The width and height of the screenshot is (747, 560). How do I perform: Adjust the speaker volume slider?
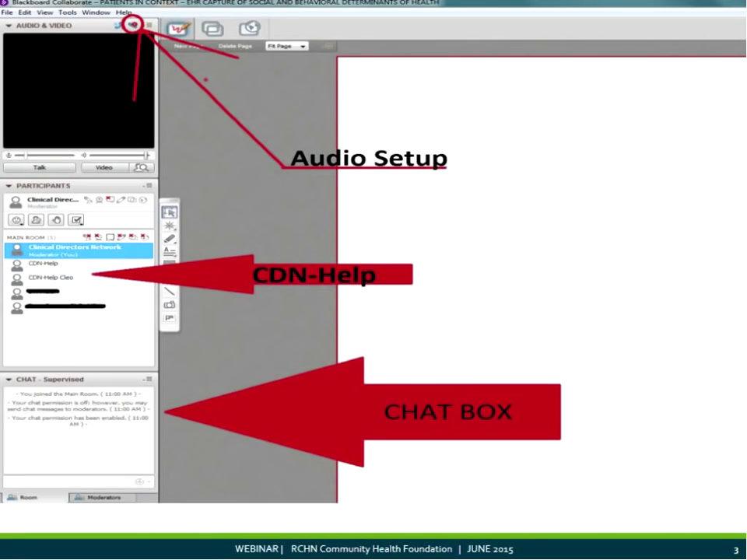pyautogui.click(x=117, y=155)
